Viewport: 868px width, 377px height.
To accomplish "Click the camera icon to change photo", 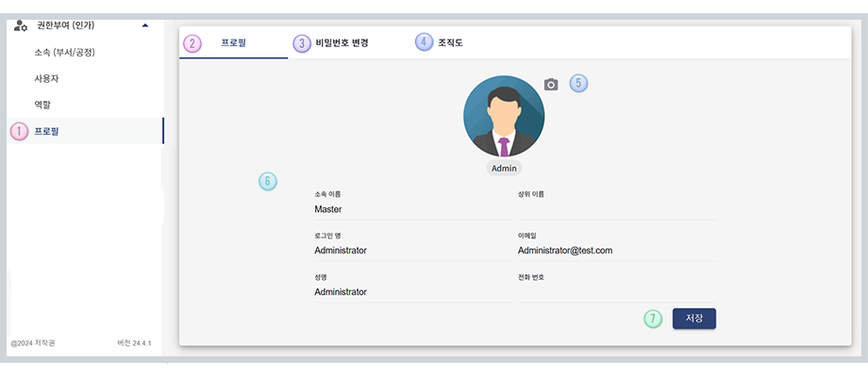I will pyautogui.click(x=551, y=85).
